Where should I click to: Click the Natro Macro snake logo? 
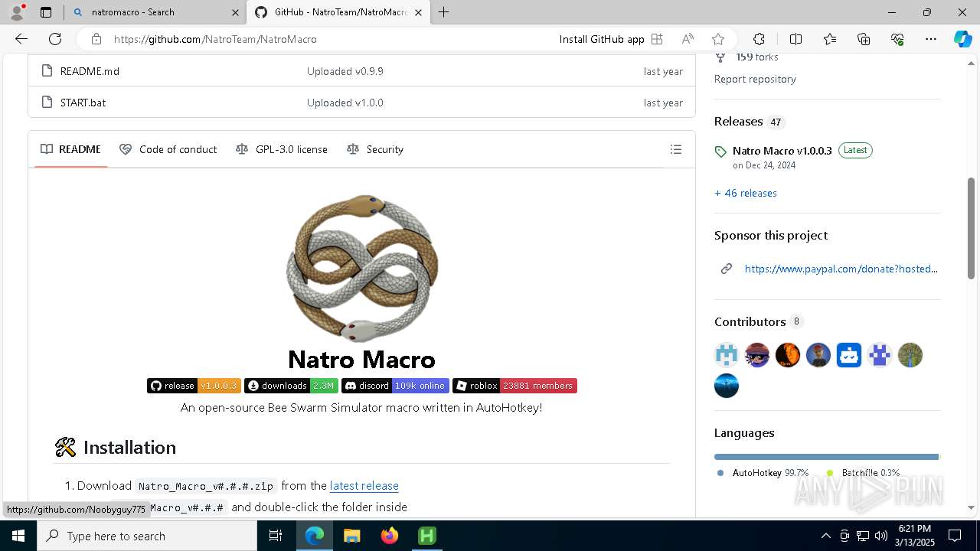(361, 268)
